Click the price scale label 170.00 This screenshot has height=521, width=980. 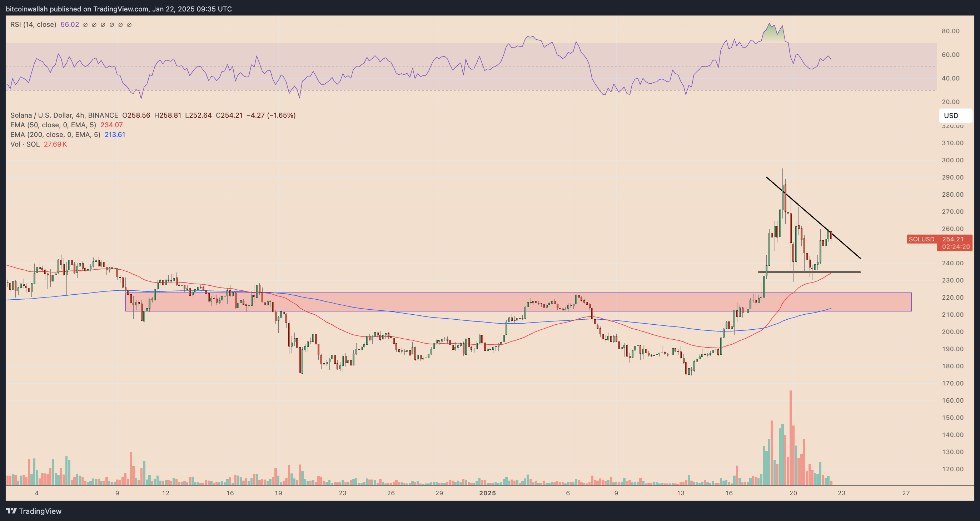click(x=952, y=383)
